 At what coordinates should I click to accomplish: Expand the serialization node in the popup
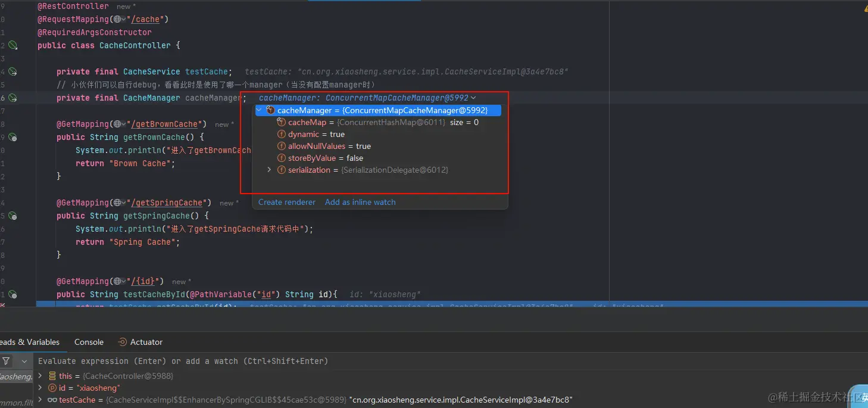click(x=269, y=170)
